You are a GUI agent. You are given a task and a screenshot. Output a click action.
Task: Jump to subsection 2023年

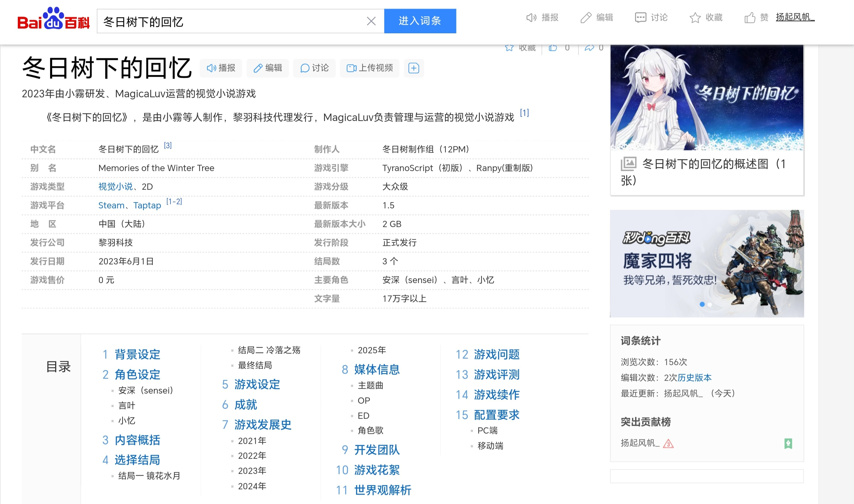(x=252, y=471)
